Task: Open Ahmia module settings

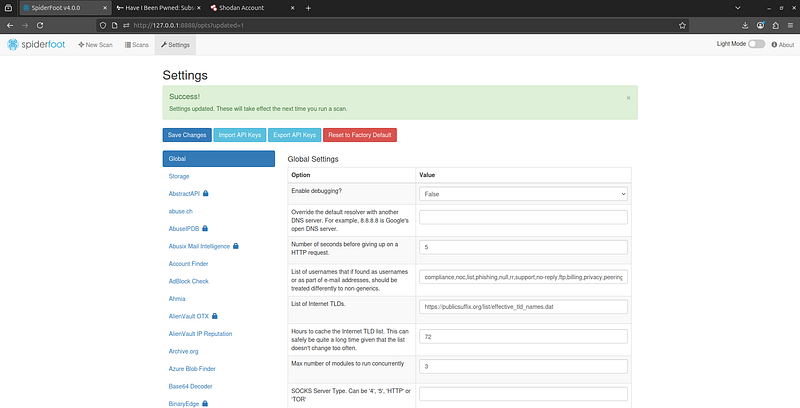Action: (x=177, y=299)
